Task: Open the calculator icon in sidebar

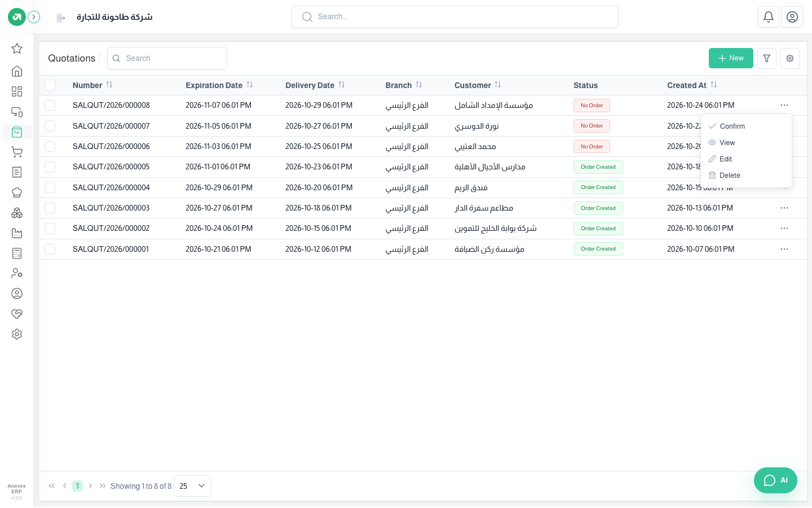Action: [17, 253]
